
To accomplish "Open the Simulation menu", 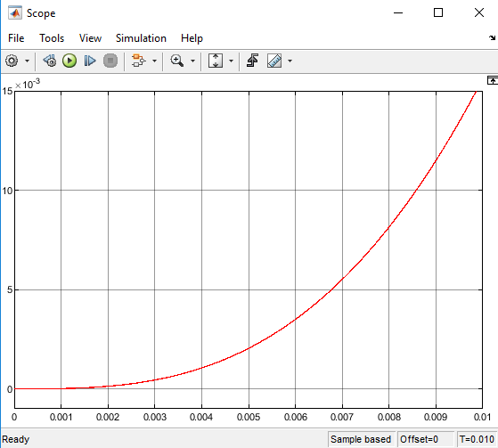I will tap(141, 38).
